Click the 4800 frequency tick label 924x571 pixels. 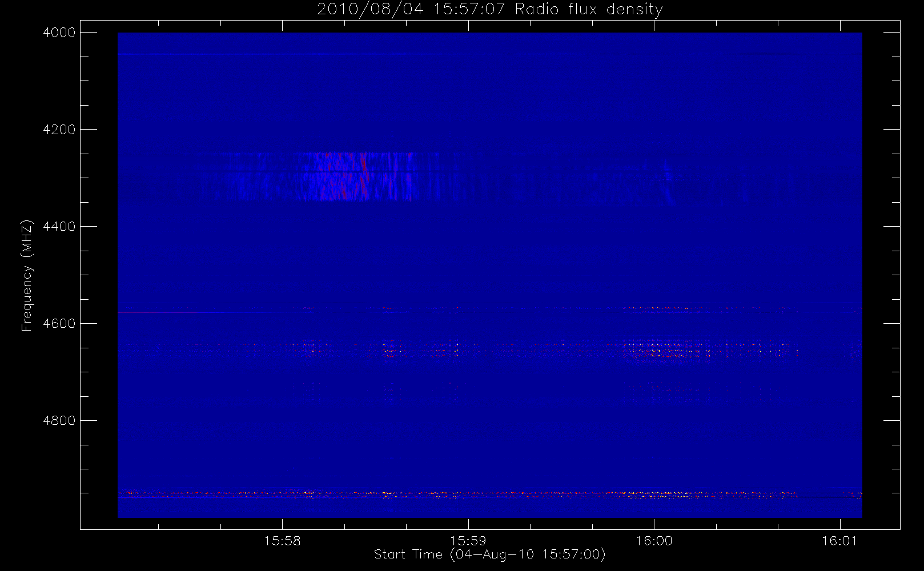click(x=59, y=421)
